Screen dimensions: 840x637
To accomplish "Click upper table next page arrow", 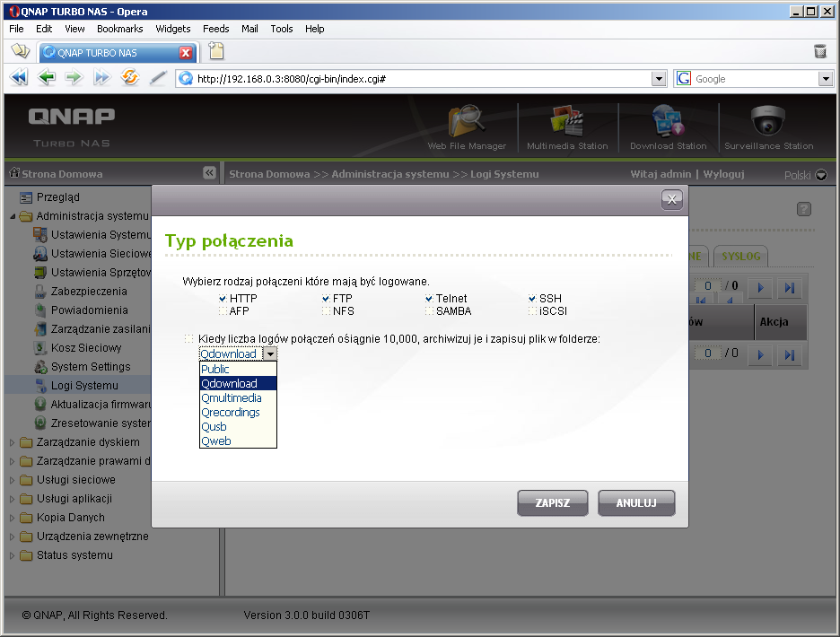I will 760,288.
